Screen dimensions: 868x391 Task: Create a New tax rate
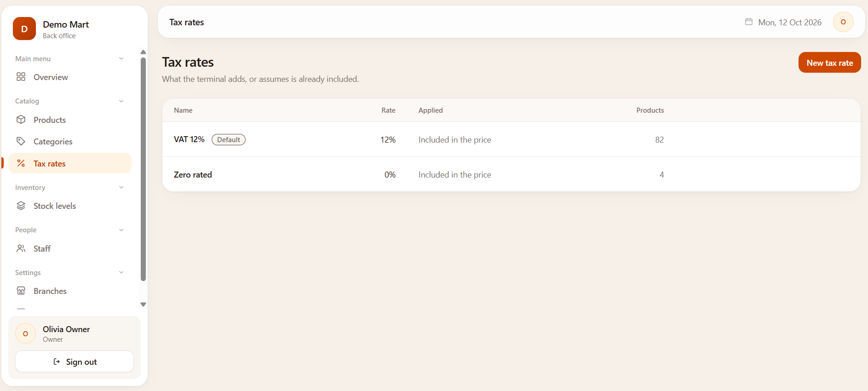tap(829, 63)
